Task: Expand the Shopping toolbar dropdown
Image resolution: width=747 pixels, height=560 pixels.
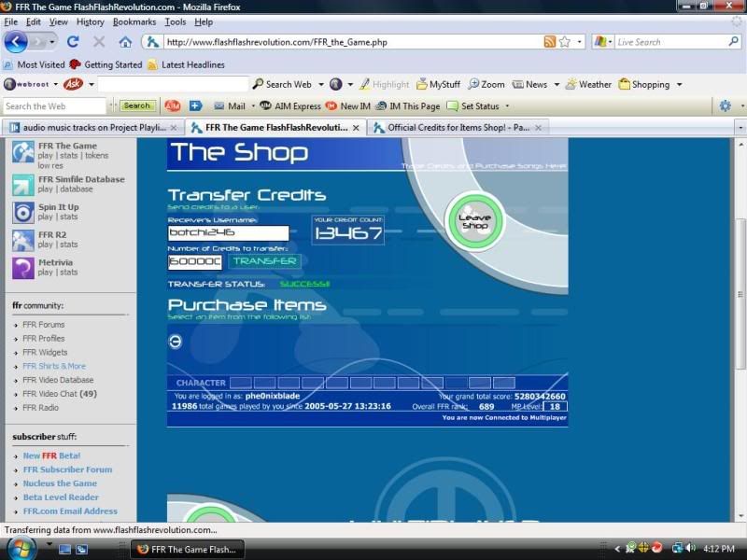Action: [x=679, y=85]
